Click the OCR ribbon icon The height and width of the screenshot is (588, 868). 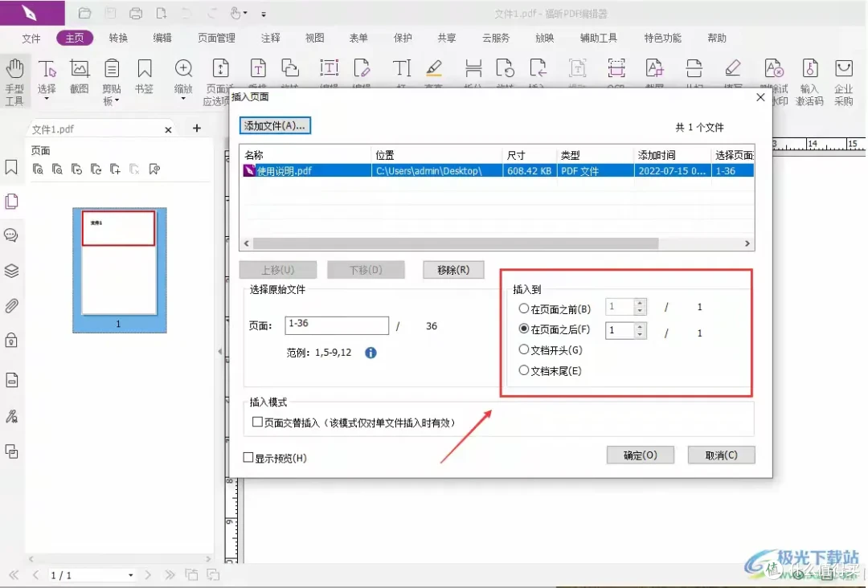click(x=616, y=69)
